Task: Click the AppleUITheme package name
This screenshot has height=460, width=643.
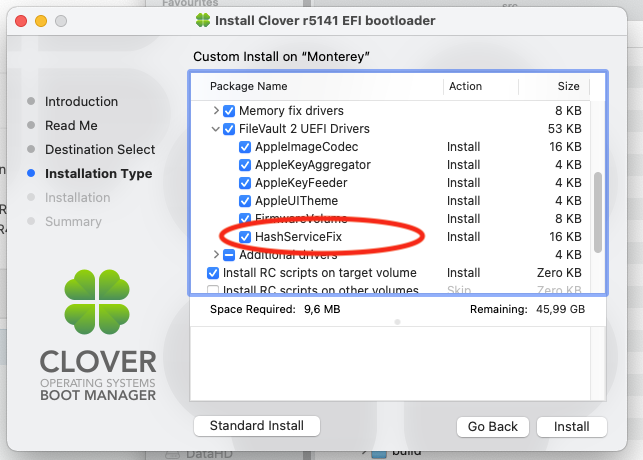Action: pyautogui.click(x=296, y=201)
